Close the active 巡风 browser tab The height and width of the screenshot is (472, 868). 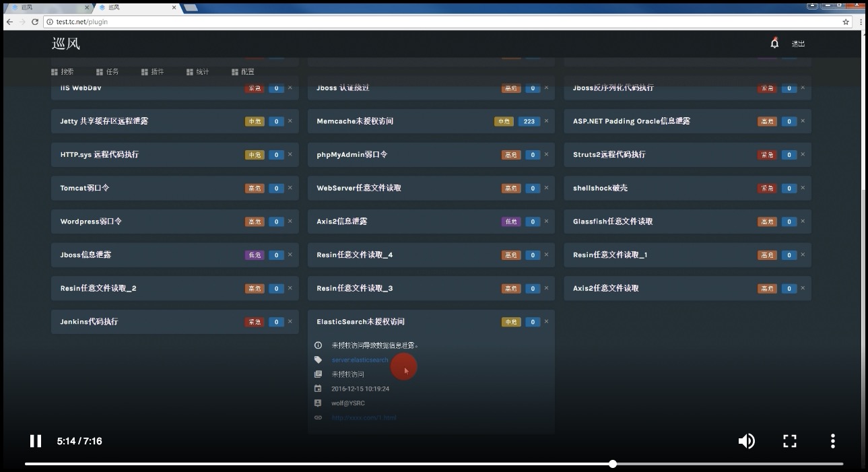point(174,7)
